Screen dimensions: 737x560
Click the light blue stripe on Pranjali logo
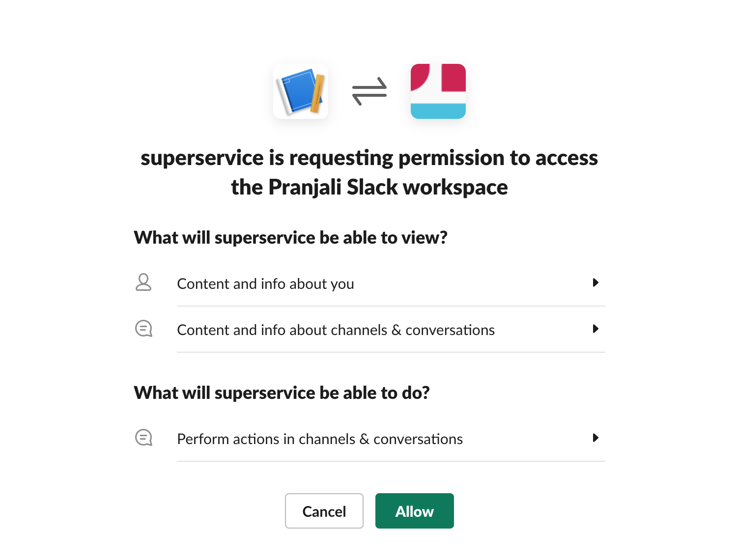pos(438,111)
